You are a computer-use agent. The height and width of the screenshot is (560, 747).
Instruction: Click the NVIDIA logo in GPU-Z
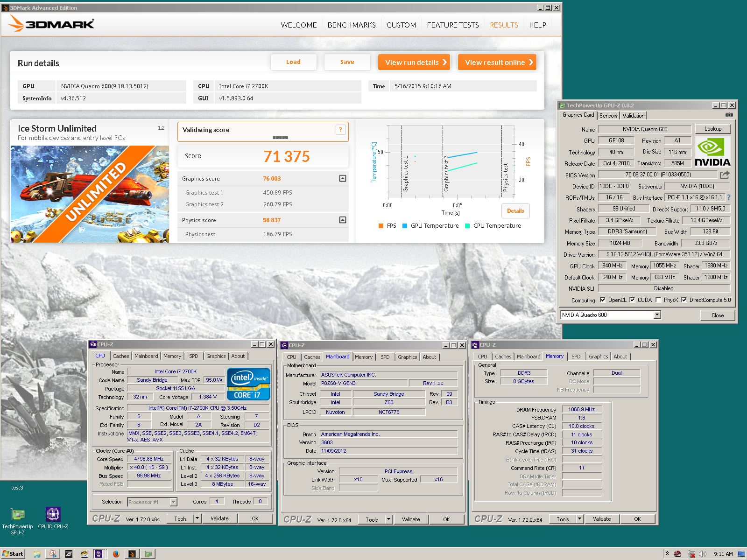tap(712, 152)
